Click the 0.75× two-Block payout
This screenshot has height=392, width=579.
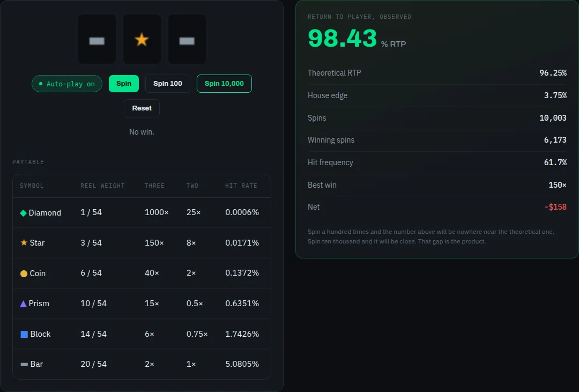click(x=197, y=334)
